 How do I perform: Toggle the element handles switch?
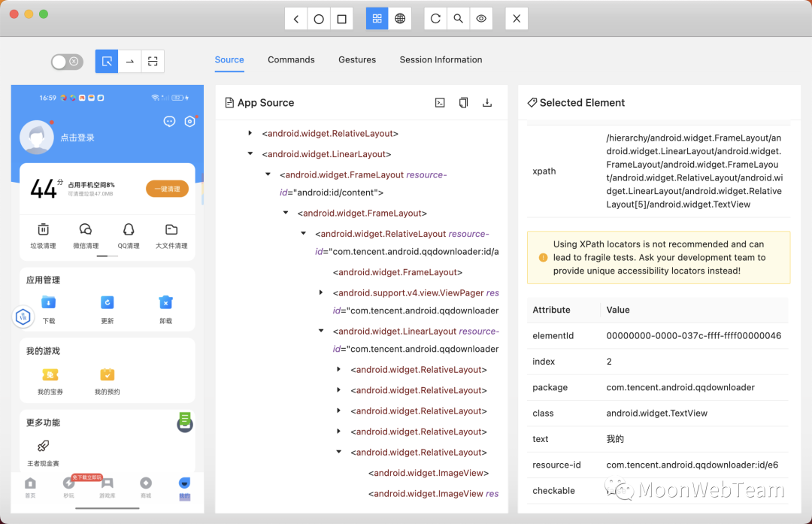67,62
